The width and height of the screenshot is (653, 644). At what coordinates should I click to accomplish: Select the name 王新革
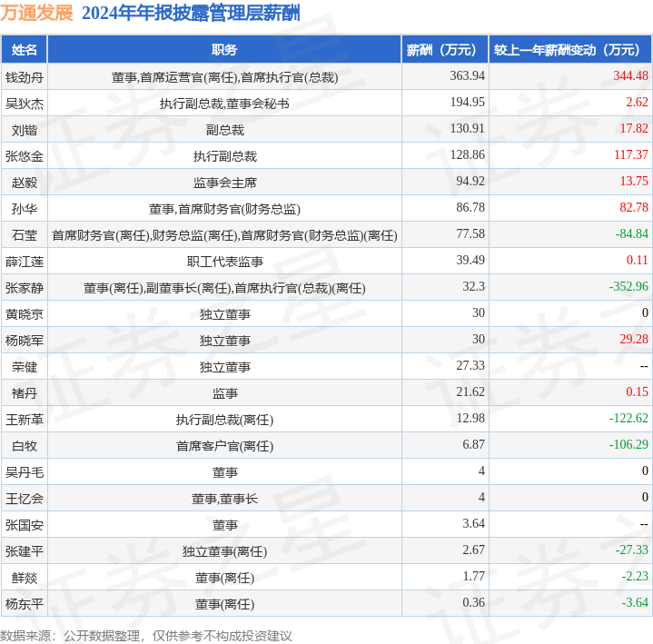[x=25, y=420]
